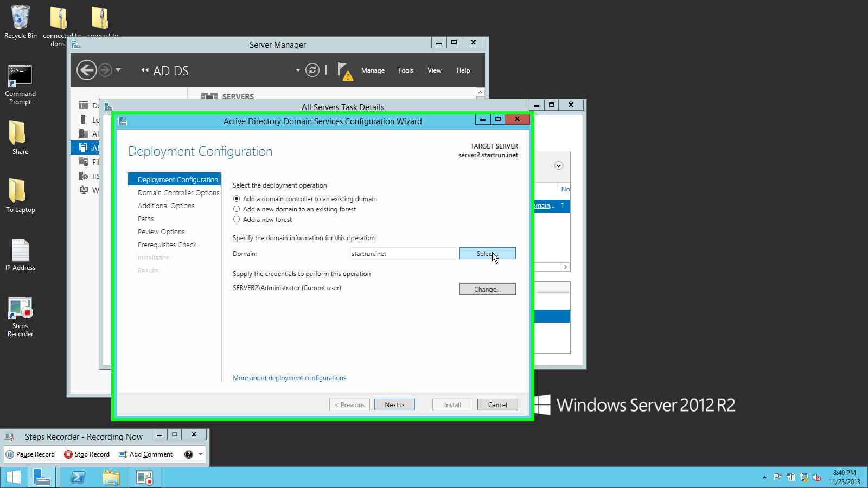This screenshot has height=488, width=868.
Task: Click the scroll right arrow in Task Details
Action: pos(565,267)
